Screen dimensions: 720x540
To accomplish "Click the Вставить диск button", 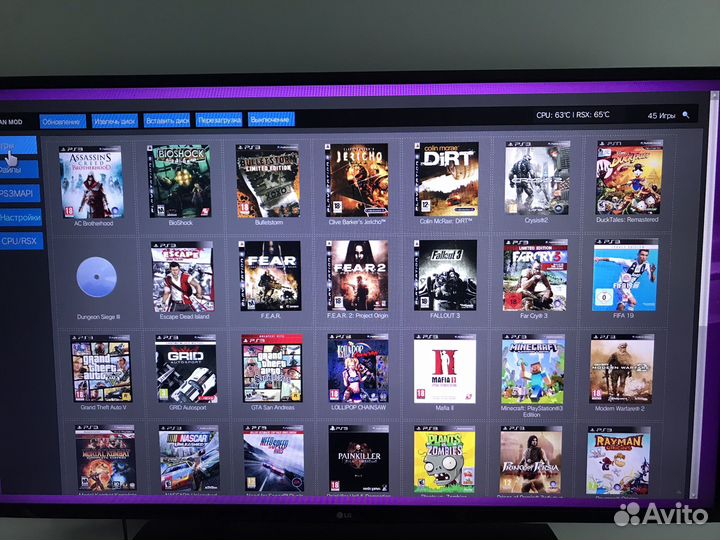I will 167,120.
